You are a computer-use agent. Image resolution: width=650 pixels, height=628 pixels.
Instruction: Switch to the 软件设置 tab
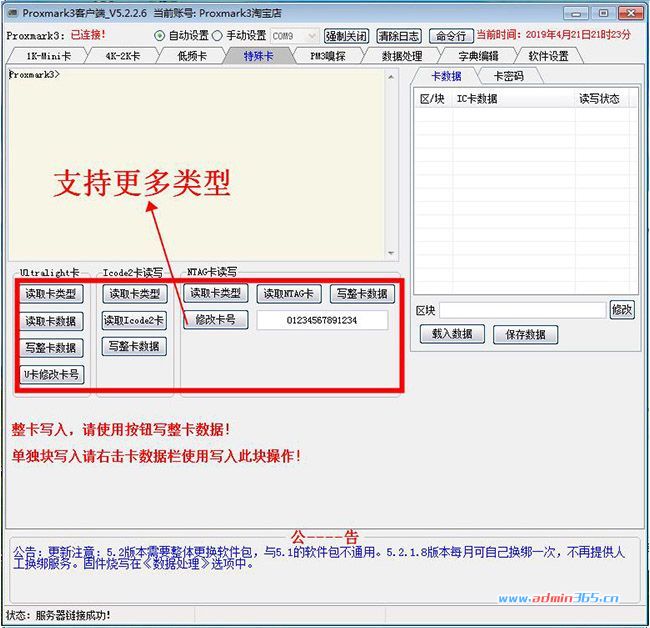click(548, 56)
